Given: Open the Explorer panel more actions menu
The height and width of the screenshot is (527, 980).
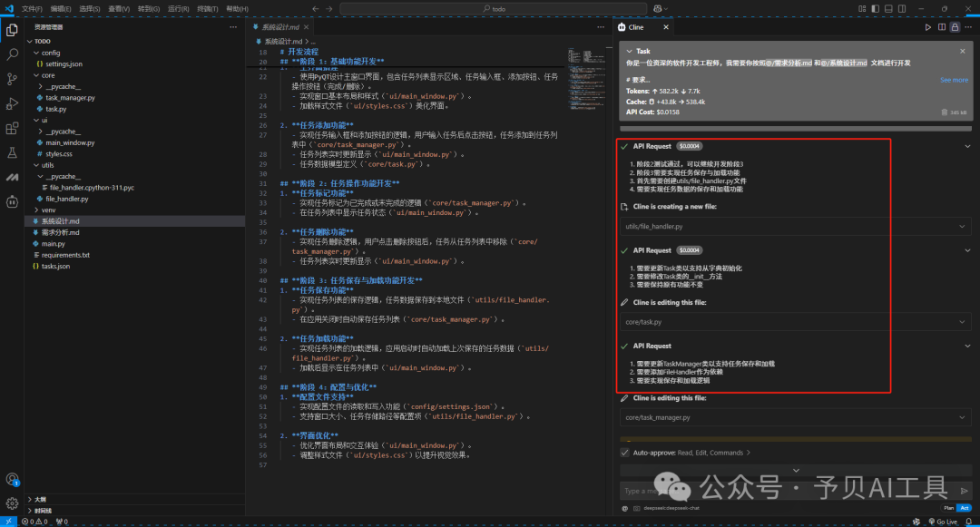Looking at the screenshot, I should (233, 27).
